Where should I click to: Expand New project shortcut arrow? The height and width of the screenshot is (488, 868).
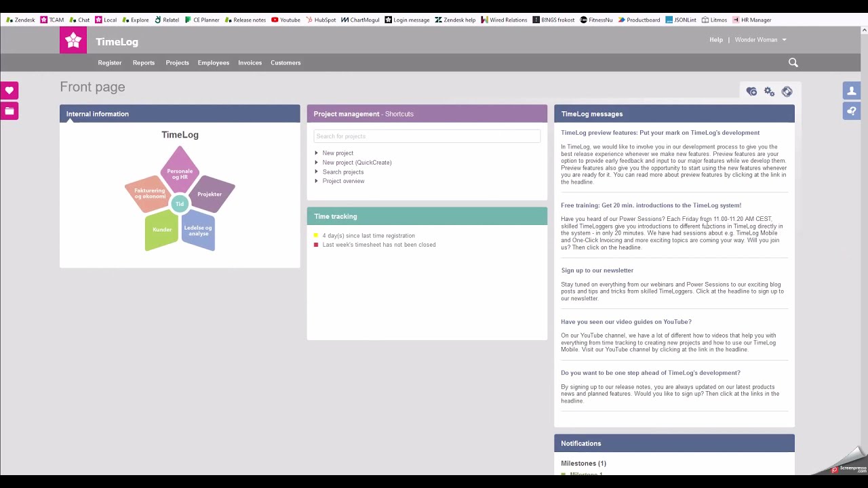316,153
